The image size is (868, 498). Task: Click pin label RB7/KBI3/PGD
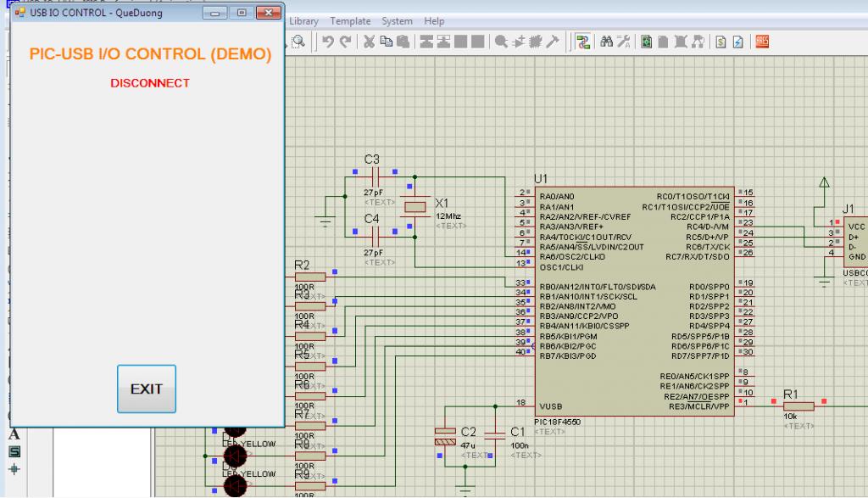568,356
